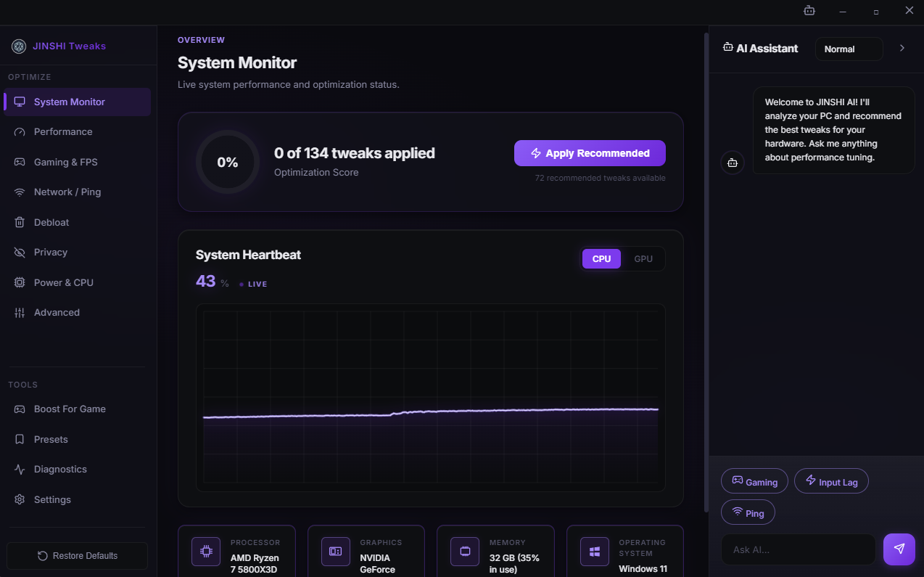
Task: Open the Diagnostics tool
Action: click(77, 470)
